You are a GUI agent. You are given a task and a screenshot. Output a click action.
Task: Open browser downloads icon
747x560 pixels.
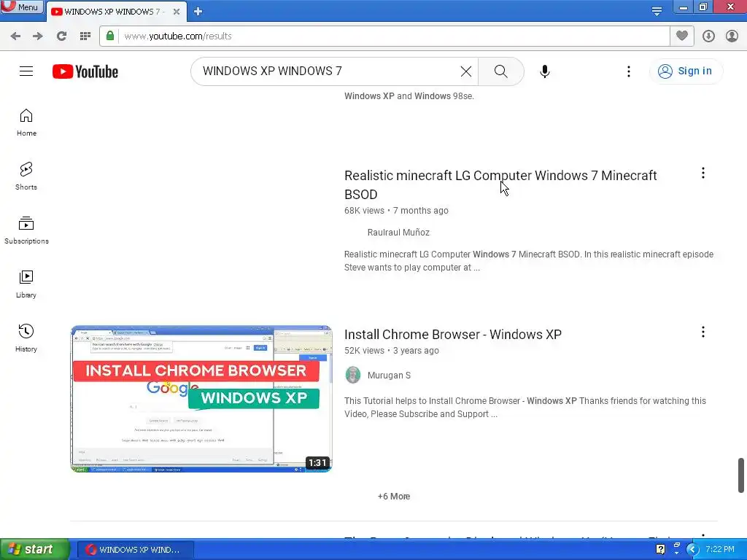tap(708, 36)
